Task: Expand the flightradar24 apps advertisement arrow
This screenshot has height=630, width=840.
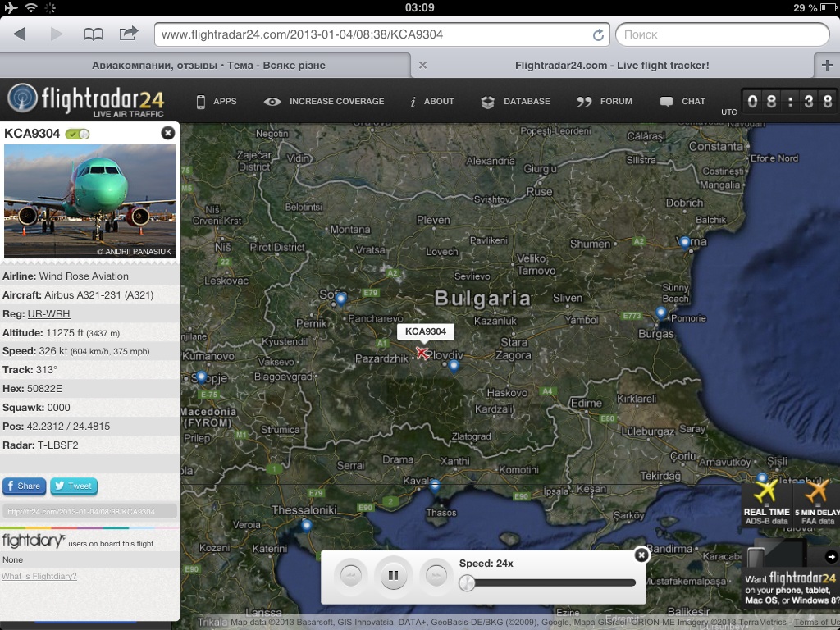Action: click(x=831, y=557)
